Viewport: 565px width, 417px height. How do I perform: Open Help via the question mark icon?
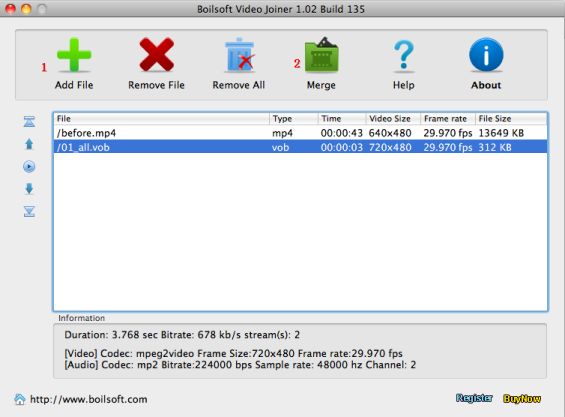pos(404,55)
